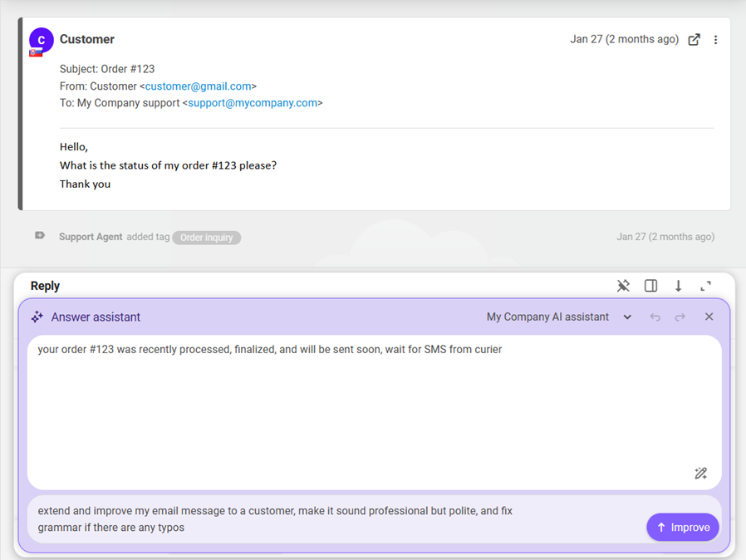
Task: Open the message in a new window
Action: tap(694, 40)
